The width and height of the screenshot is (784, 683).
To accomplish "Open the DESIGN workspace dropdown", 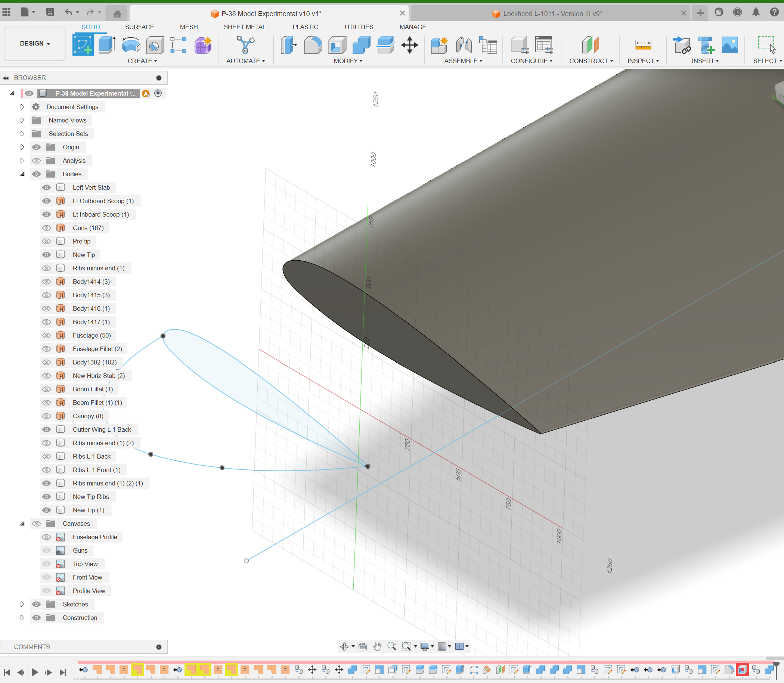I will (x=35, y=43).
